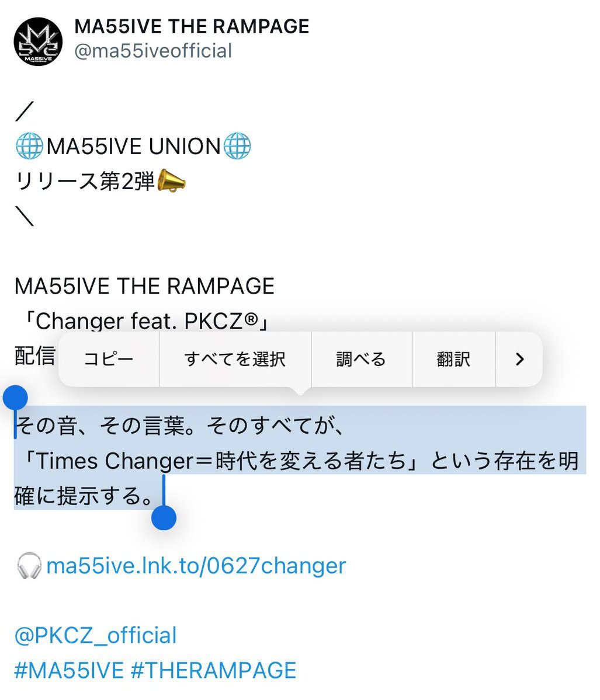This screenshot has height=700, width=600.
Task: Show more options with the menu chevron
Action: [x=519, y=360]
